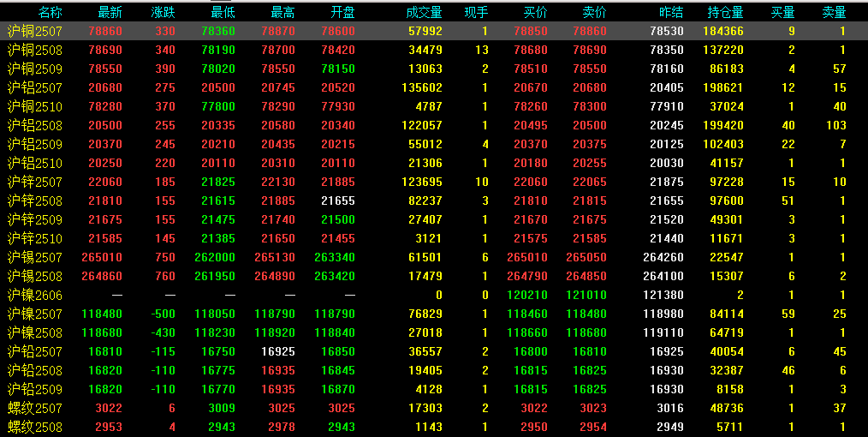Click the 123695 volume for 沪锌2507
The width and height of the screenshot is (868, 437).
coord(422,183)
